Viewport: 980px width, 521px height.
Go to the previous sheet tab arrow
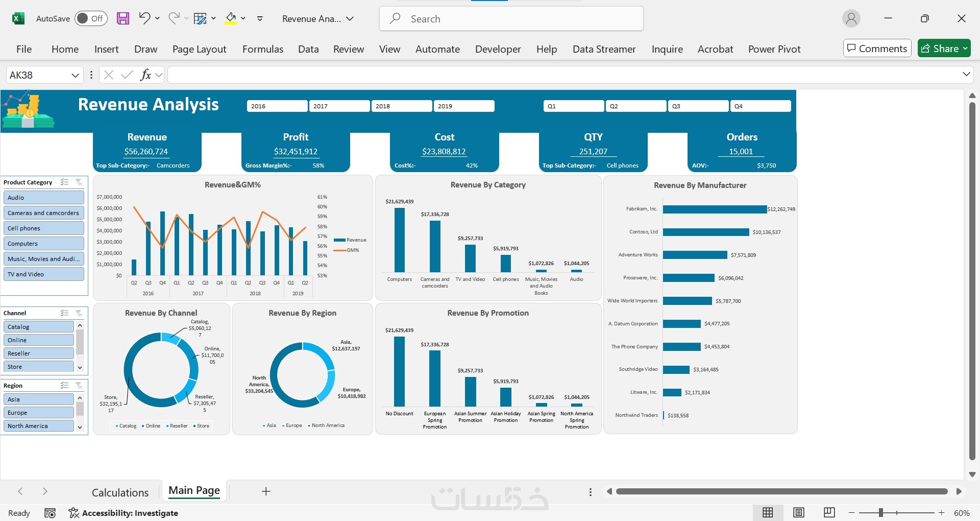click(x=20, y=491)
